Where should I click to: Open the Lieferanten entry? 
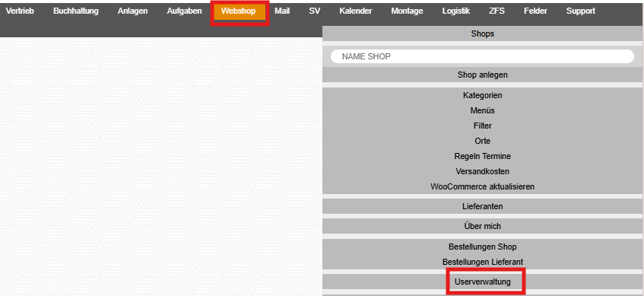click(x=483, y=206)
